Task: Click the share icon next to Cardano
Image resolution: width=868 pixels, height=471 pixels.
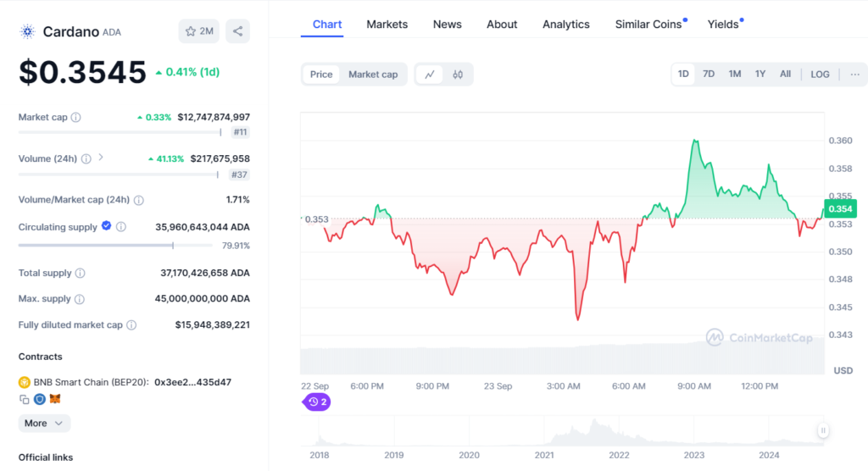Action: click(x=237, y=31)
